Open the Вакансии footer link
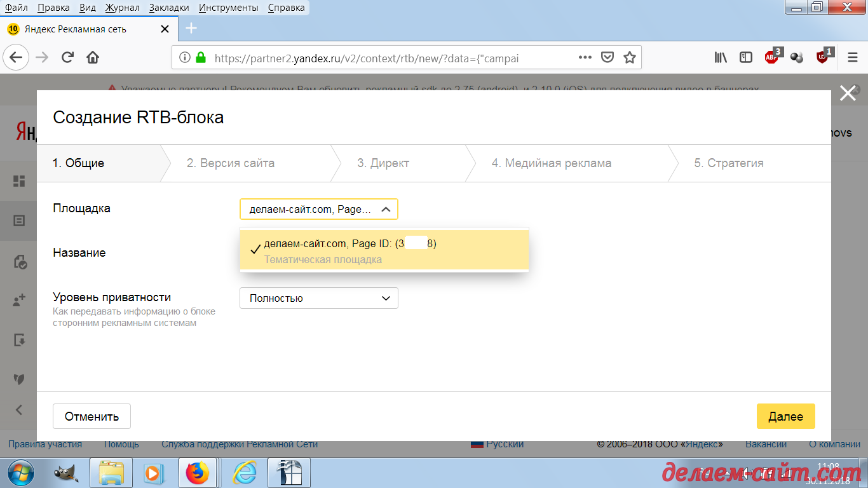Viewport: 868px width, 488px height. point(766,444)
